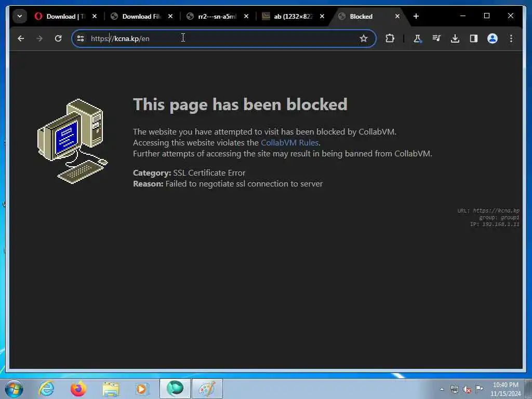Select the Blocked tab
This screenshot has height=399, width=532.
tap(361, 16)
